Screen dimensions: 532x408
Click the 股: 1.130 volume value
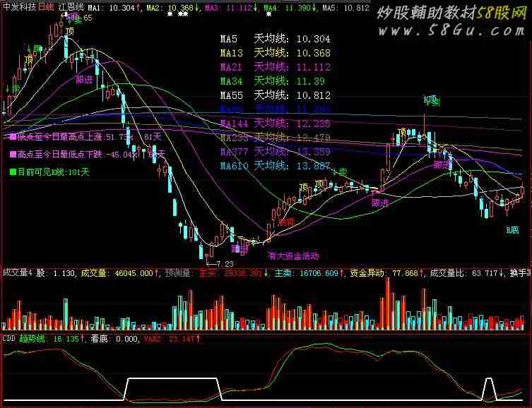pos(54,272)
